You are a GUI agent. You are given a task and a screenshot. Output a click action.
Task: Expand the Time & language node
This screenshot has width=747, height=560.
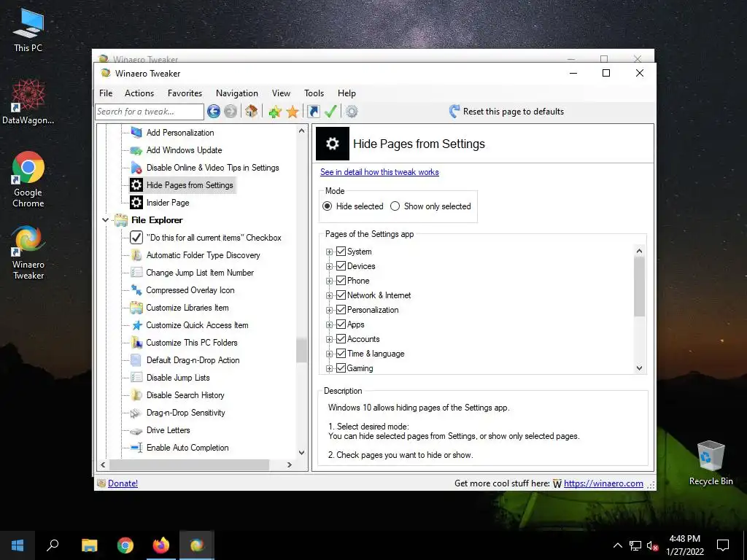point(329,354)
